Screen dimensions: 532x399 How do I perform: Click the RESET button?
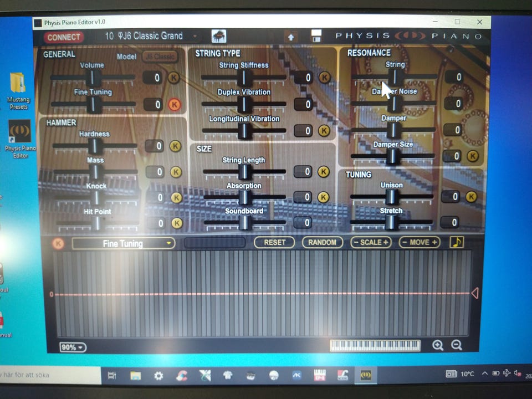[x=274, y=243]
